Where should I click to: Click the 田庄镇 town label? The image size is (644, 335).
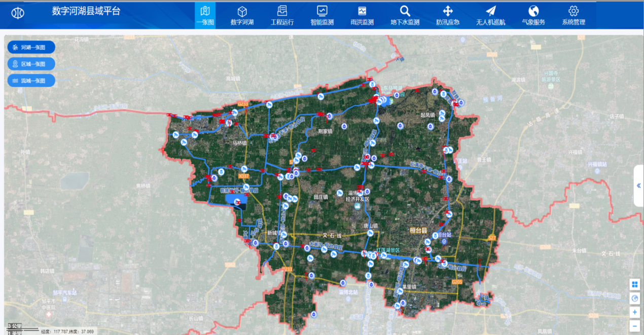point(320,197)
